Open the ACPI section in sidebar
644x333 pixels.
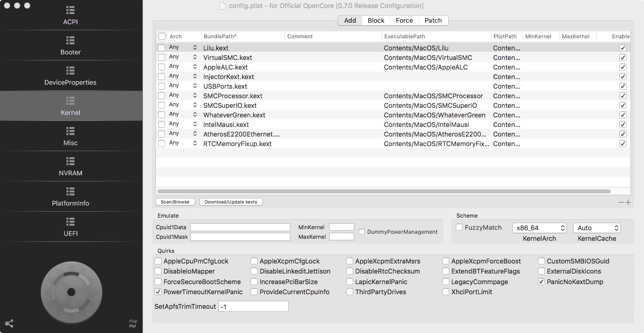point(70,16)
